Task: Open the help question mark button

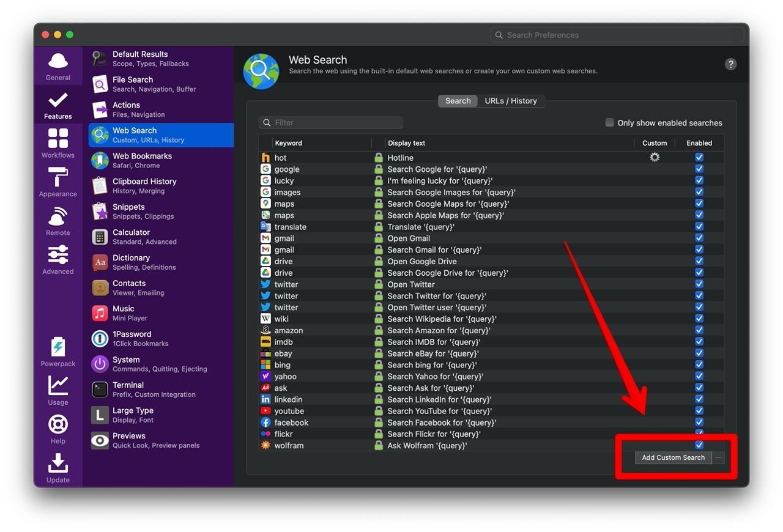Action: [730, 64]
